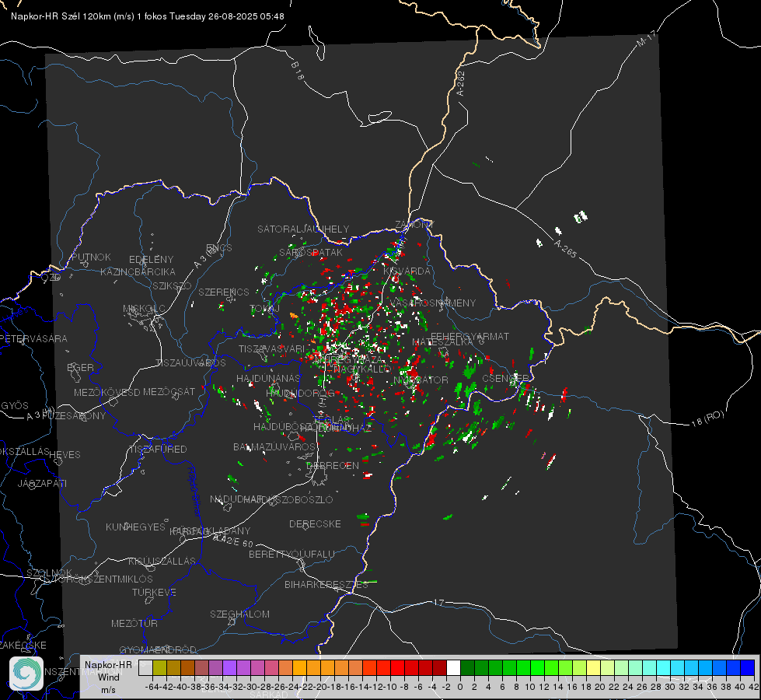The image size is (761, 700).
Task: Click the PÉTERVÁSÁRA city label
Action: 33,338
